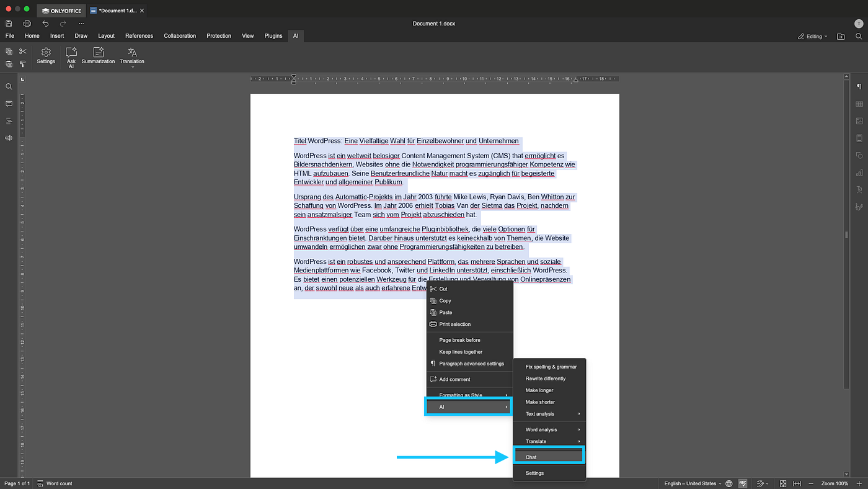Open Paragraph settings in right sidebar
The width and height of the screenshot is (868, 489).
(x=859, y=87)
